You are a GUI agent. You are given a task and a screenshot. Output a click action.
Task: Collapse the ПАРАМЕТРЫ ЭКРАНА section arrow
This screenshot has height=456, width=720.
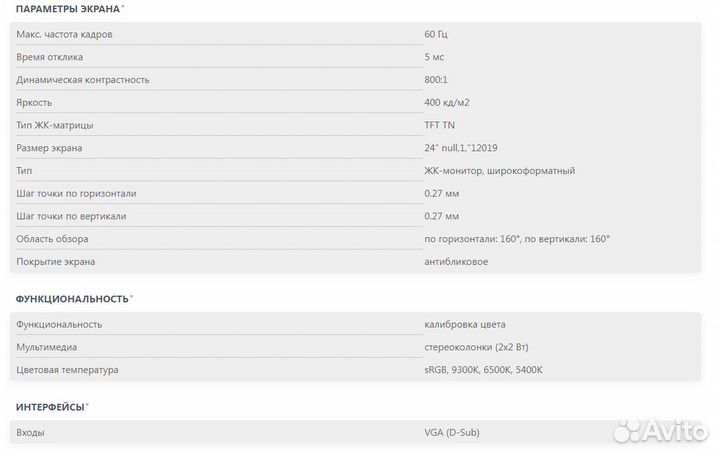coord(123,7)
